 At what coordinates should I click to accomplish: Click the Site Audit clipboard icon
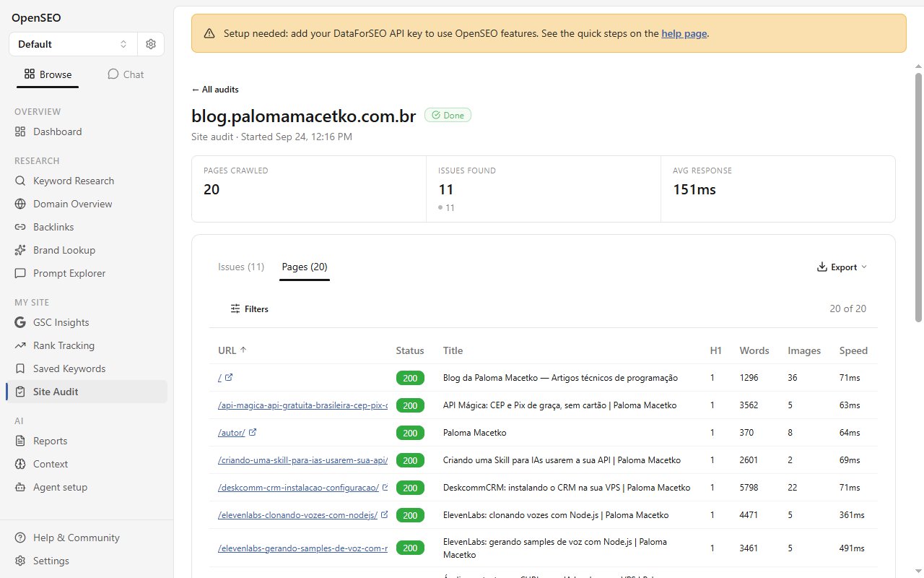(x=20, y=392)
